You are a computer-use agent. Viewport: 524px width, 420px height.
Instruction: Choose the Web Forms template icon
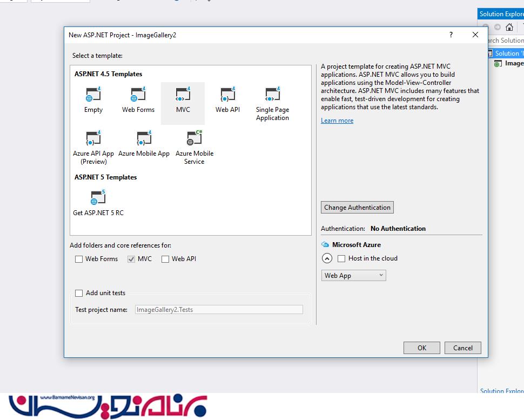click(138, 94)
